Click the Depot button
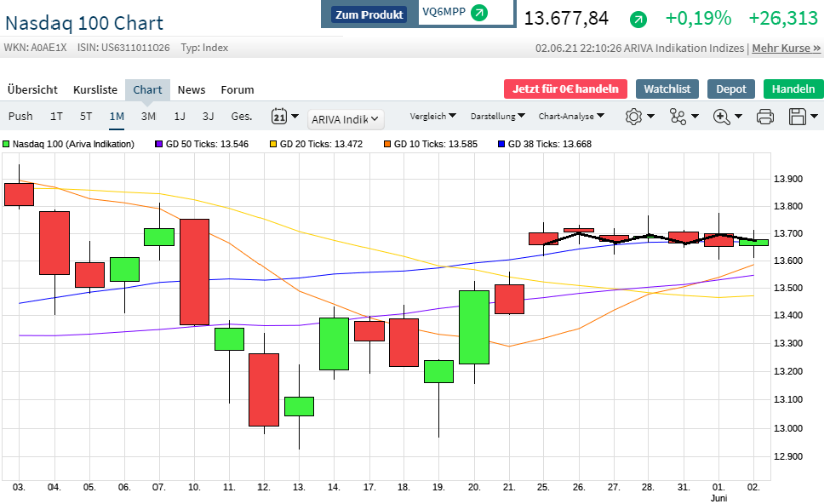The height and width of the screenshot is (504, 830). (731, 89)
